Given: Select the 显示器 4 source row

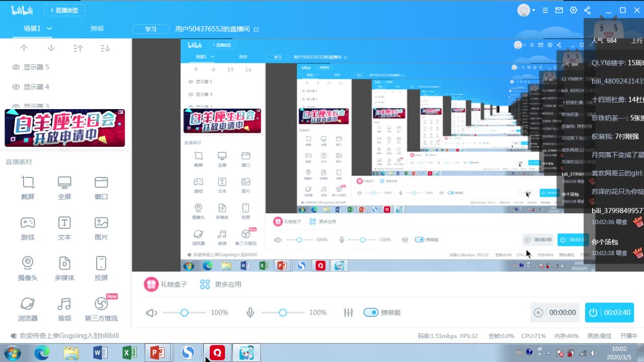Looking at the screenshot, I should [x=64, y=87].
